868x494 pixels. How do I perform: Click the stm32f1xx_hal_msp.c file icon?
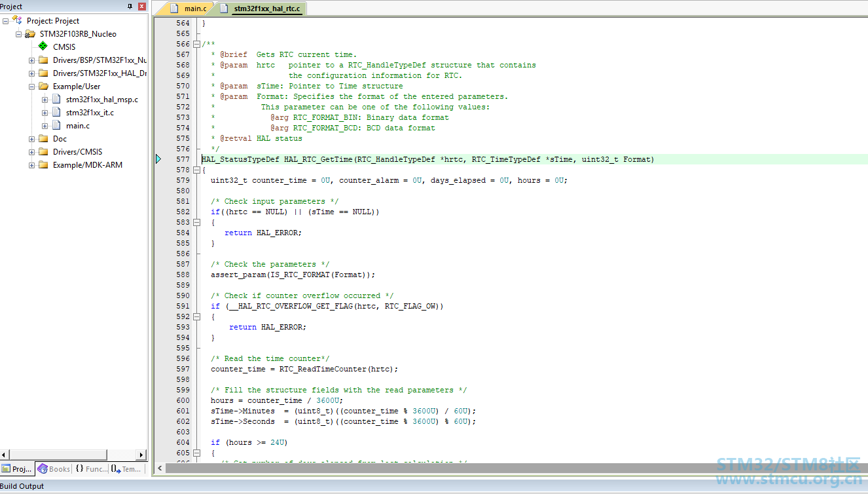[x=56, y=99]
